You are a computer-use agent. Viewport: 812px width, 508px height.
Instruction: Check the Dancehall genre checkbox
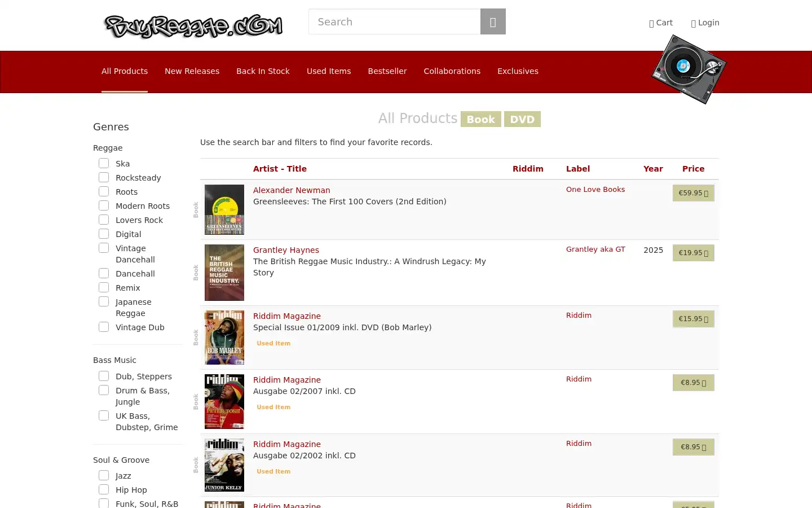tap(104, 273)
